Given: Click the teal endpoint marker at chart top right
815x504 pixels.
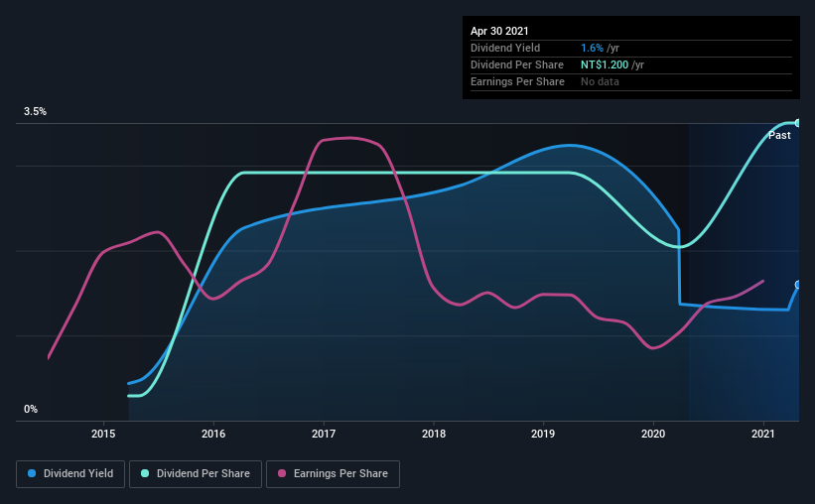Looking at the screenshot, I should (797, 123).
